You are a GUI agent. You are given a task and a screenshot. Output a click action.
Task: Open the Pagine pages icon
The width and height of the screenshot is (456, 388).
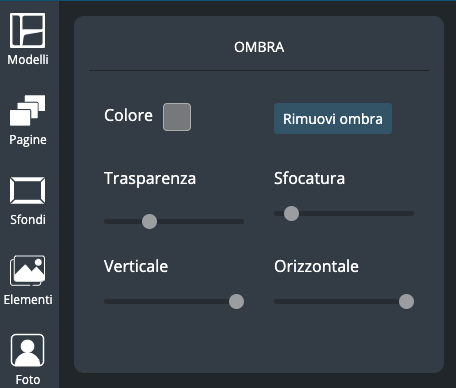coord(27,110)
